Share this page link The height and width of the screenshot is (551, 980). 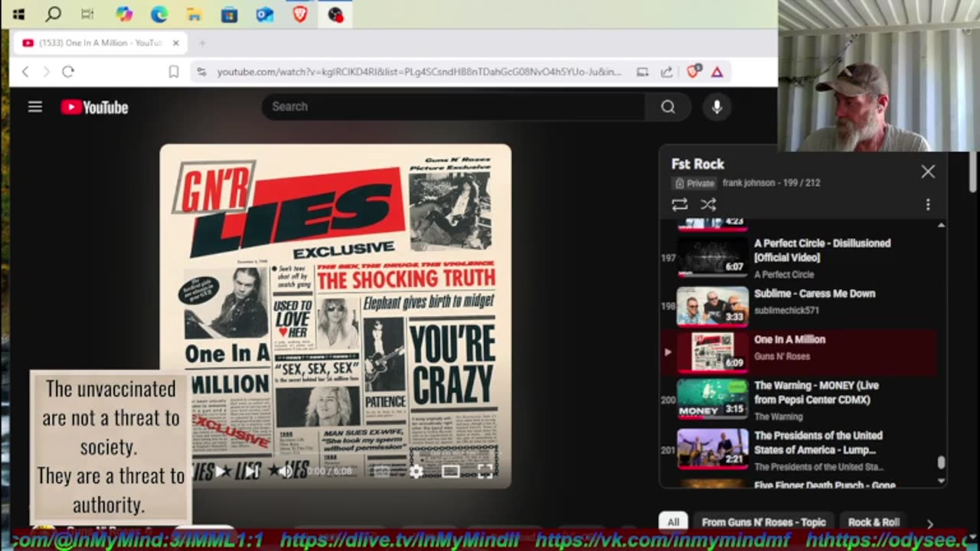(667, 71)
